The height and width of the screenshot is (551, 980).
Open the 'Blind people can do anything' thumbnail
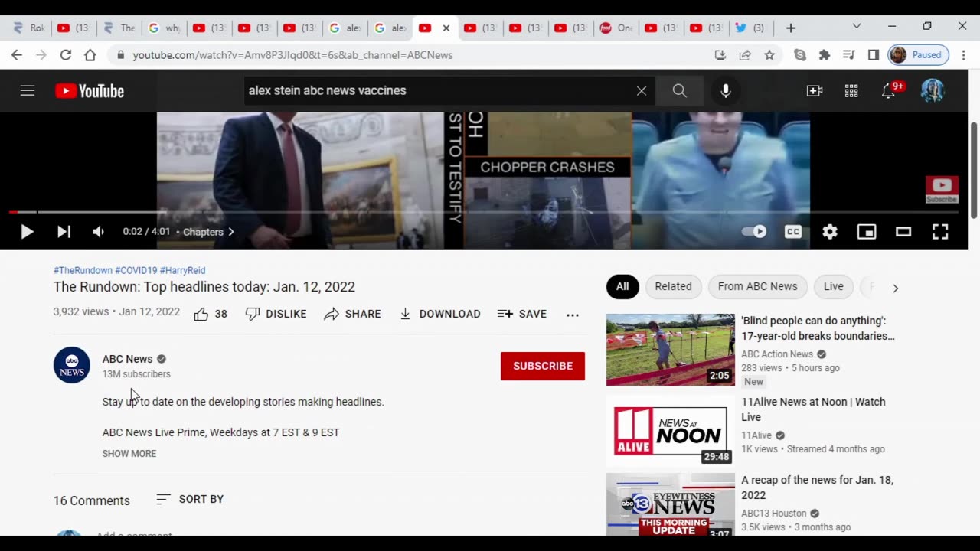click(x=671, y=350)
